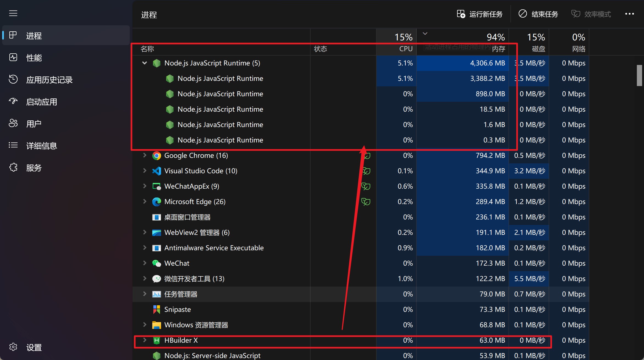The width and height of the screenshot is (644, 360).
Task: Expand the Google Chrome (16) group
Action: click(145, 155)
